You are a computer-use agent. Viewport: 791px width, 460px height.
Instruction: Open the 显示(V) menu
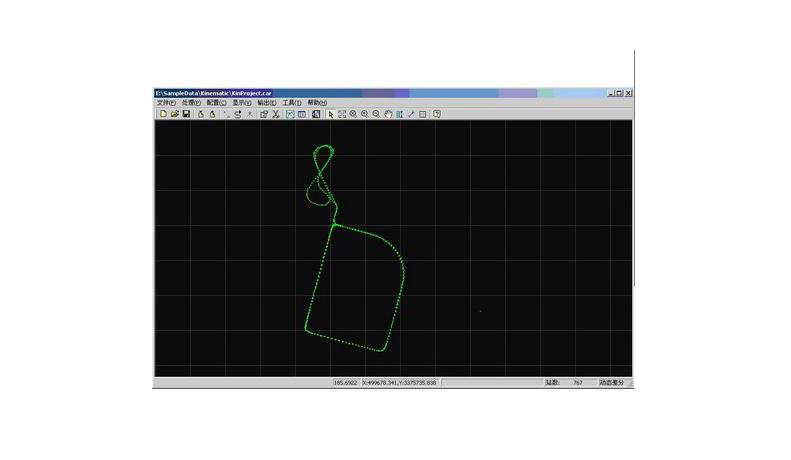(x=241, y=102)
